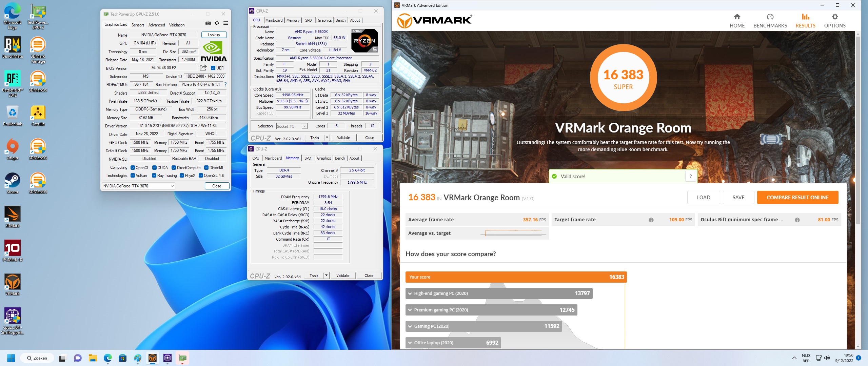The height and width of the screenshot is (366, 868).
Task: Click COMPARE RESULT ONLINE button
Action: click(797, 198)
